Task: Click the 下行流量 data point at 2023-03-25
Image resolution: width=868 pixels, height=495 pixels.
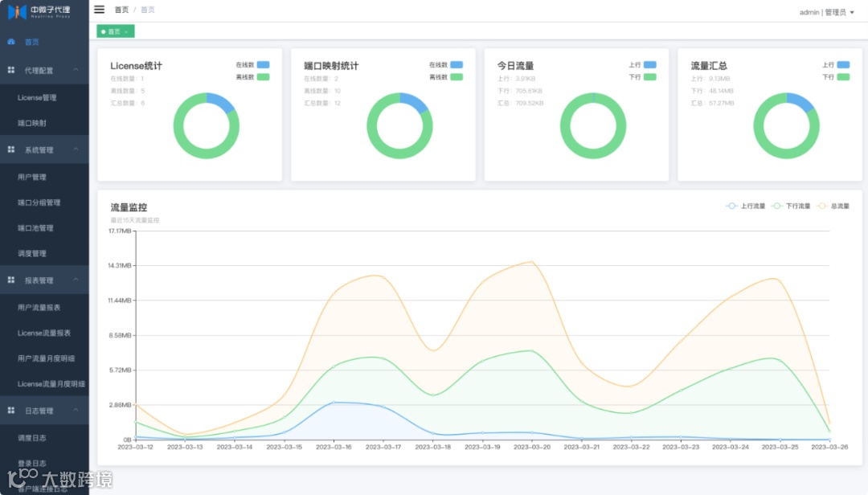Action: point(780,361)
